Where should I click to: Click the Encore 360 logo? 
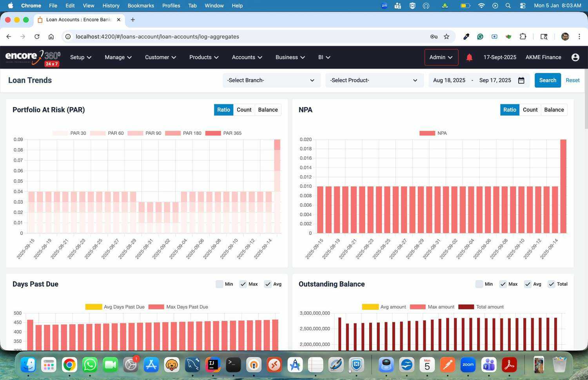[x=33, y=58]
